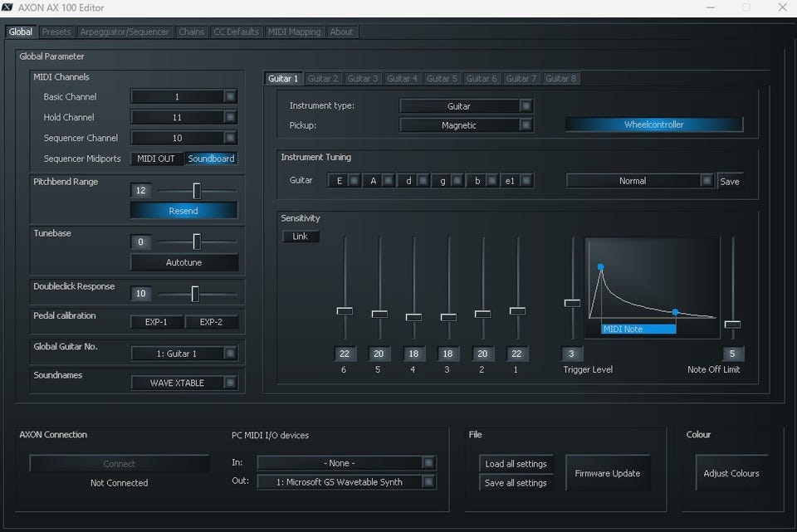Click the Pitchbend Range value field
This screenshot has width=797, height=532.
[140, 191]
